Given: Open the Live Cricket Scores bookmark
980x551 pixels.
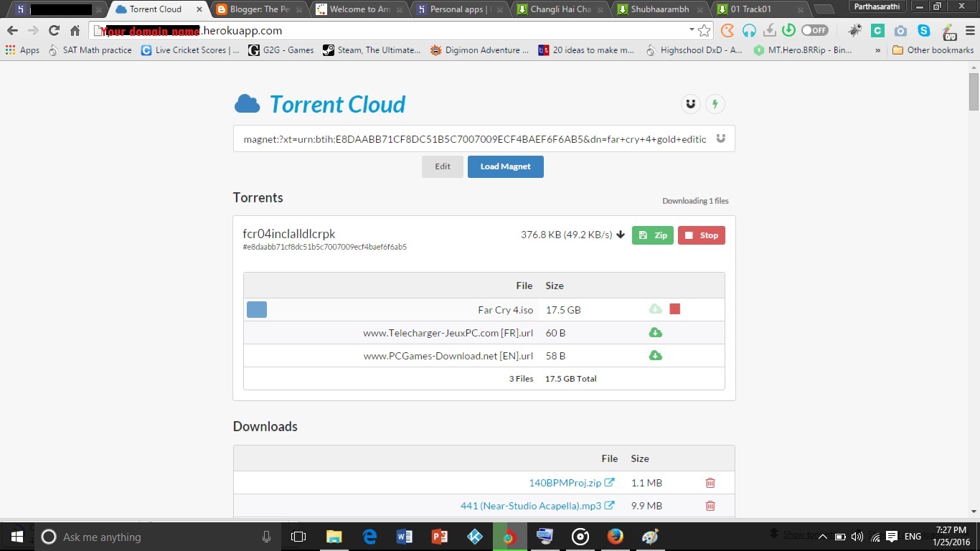Looking at the screenshot, I should [190, 50].
